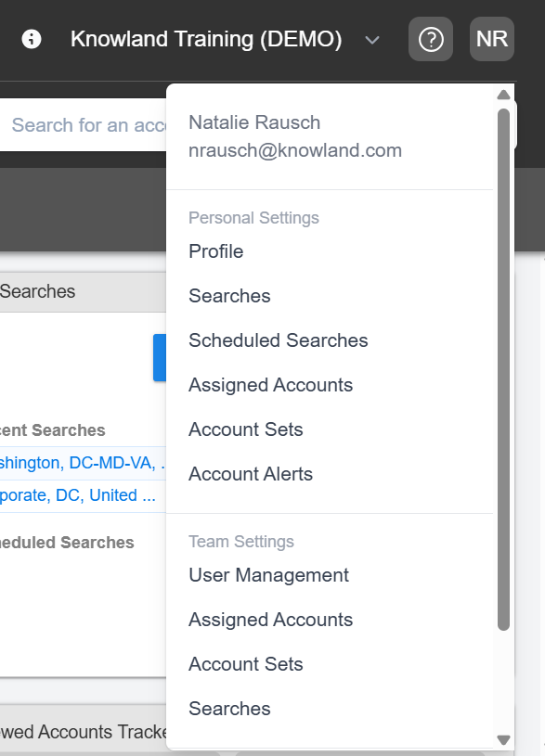Open Scheduled Searches menu item

tap(278, 340)
